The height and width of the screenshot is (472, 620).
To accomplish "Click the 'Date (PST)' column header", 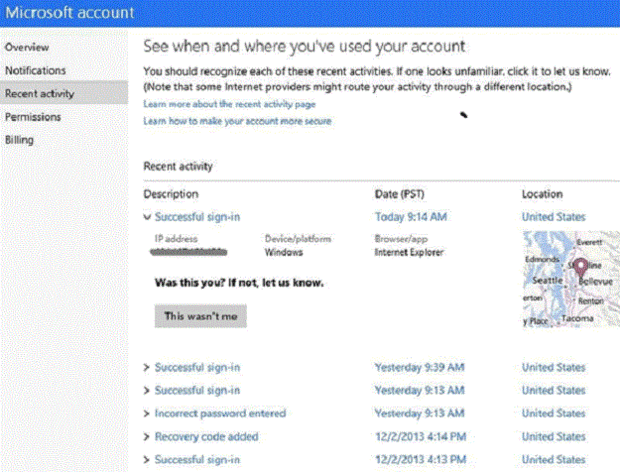I will coord(399,194).
